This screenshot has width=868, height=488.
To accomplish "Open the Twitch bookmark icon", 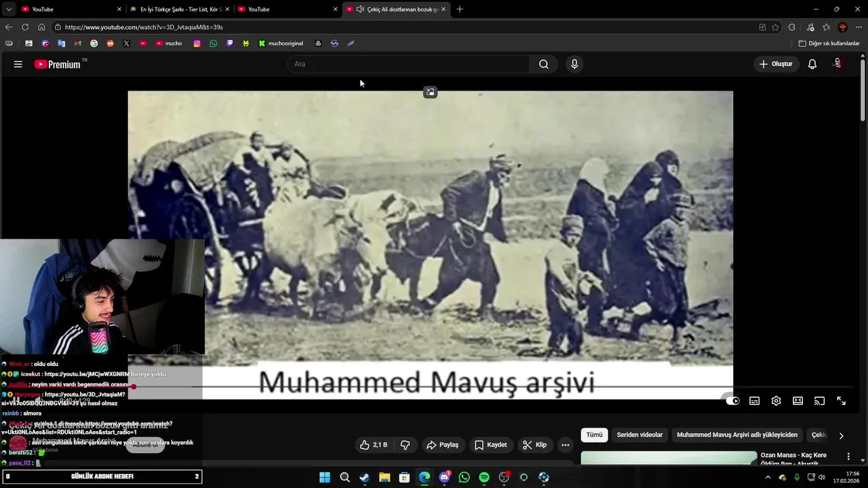I will [229, 43].
